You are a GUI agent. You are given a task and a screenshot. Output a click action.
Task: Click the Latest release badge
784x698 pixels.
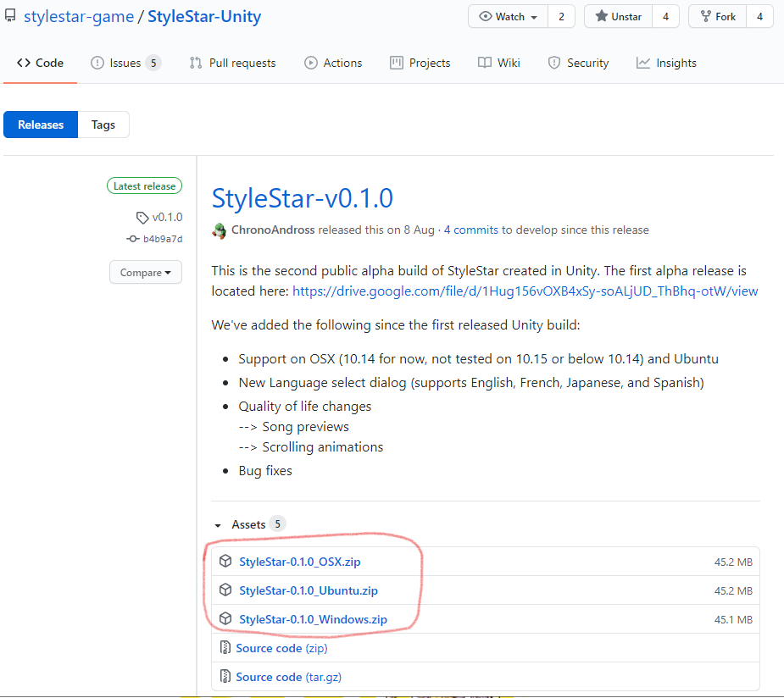144,186
